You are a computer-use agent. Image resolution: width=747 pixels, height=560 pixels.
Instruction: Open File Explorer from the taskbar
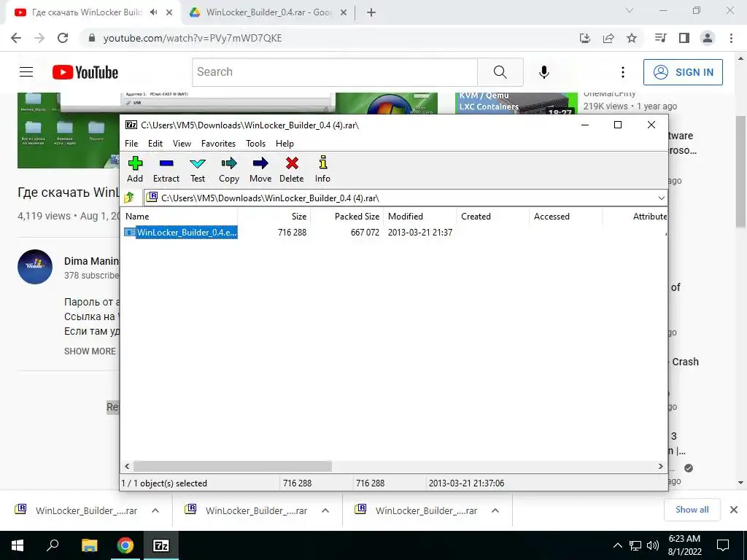(89, 545)
